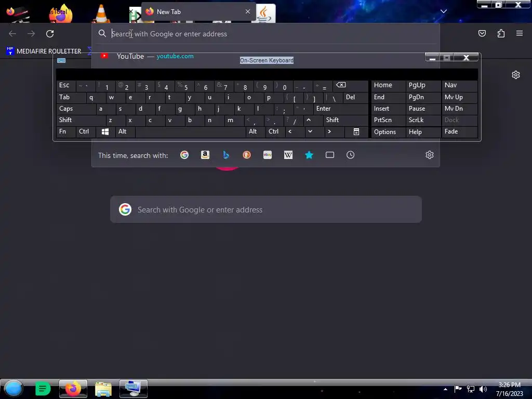Click Del key on On-Screen Keyboard
Viewport: 532px width, 399px height.
click(x=355, y=97)
